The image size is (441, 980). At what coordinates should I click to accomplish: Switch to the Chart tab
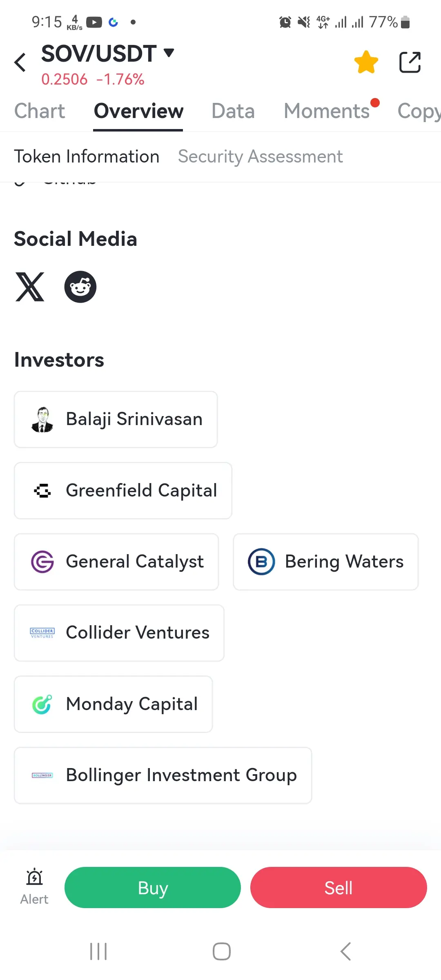[40, 111]
